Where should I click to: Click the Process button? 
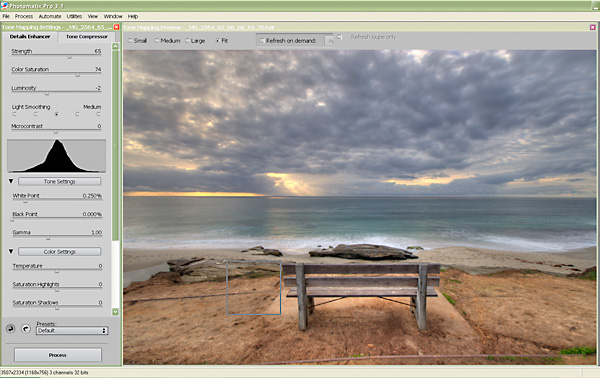coord(58,355)
